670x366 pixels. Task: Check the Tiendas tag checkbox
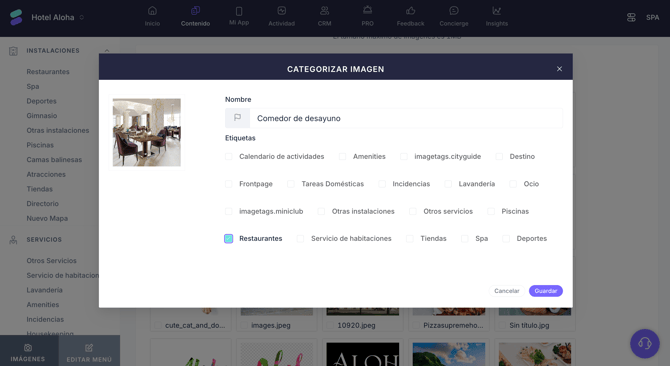click(x=410, y=239)
